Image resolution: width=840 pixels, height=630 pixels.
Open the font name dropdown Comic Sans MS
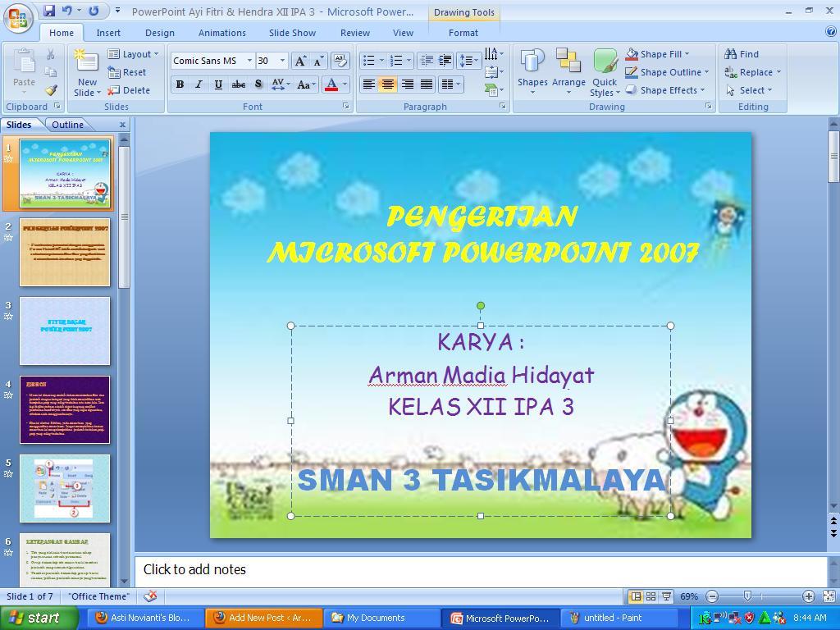pos(249,61)
